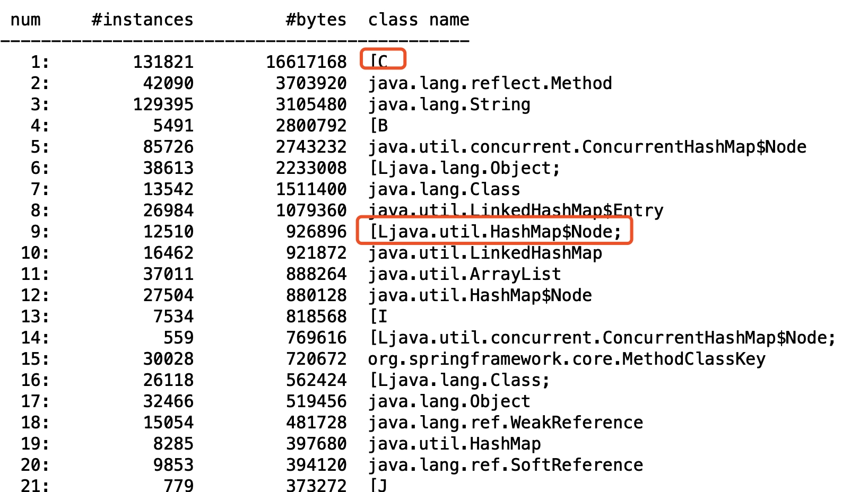The width and height of the screenshot is (868, 492).
Task: Click org.springframework.core.MethodClassKey class name
Action: (567, 359)
